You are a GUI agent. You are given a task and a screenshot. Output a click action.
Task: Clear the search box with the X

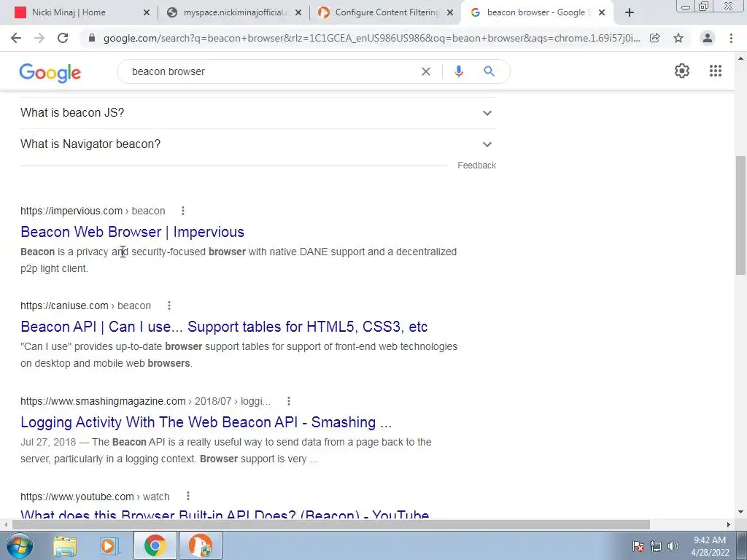pos(426,71)
